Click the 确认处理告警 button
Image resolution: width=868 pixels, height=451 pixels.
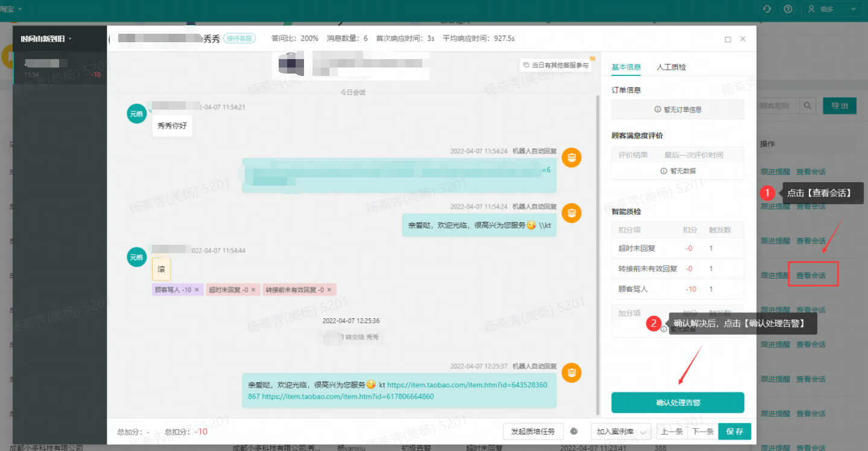(678, 403)
